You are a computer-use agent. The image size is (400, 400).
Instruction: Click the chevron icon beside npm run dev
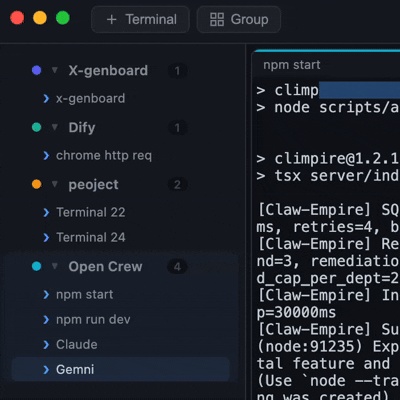click(46, 320)
